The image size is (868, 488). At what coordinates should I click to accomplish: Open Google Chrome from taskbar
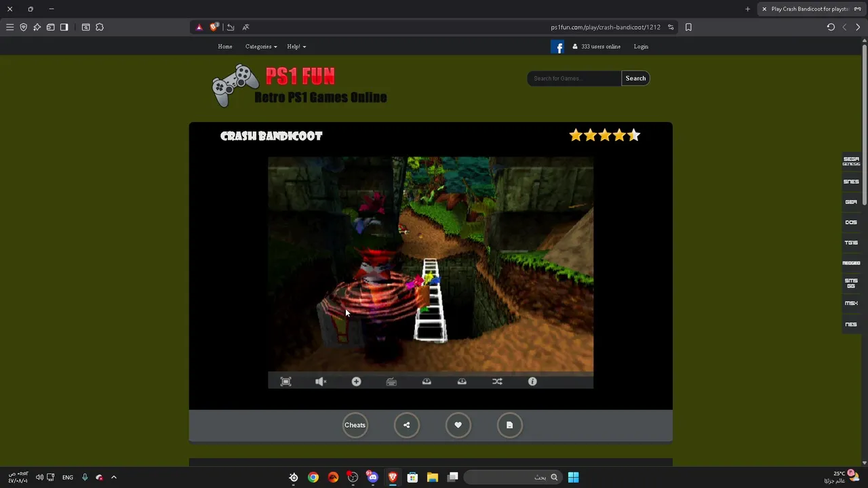click(x=313, y=477)
